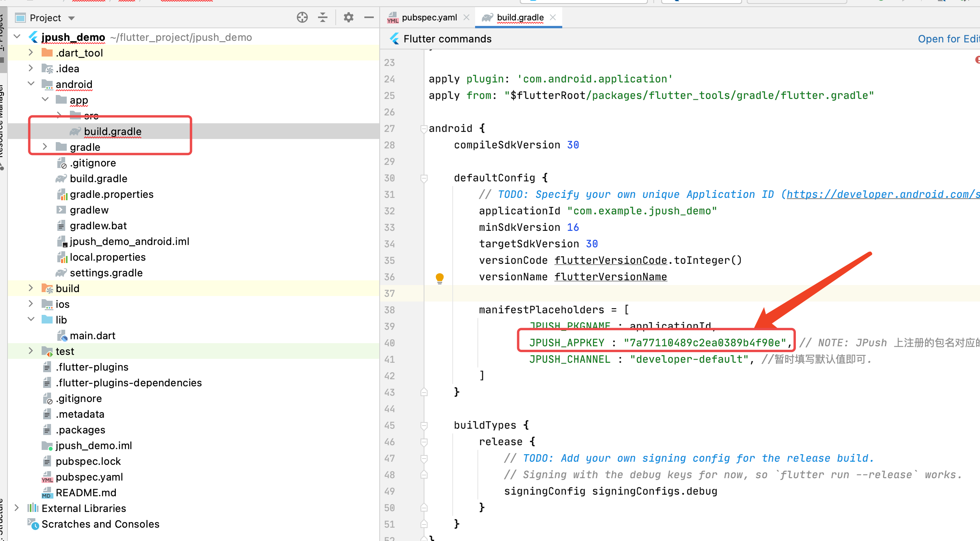Hide the Project panel with minus icon
This screenshot has width=980, height=541.
click(x=369, y=17)
